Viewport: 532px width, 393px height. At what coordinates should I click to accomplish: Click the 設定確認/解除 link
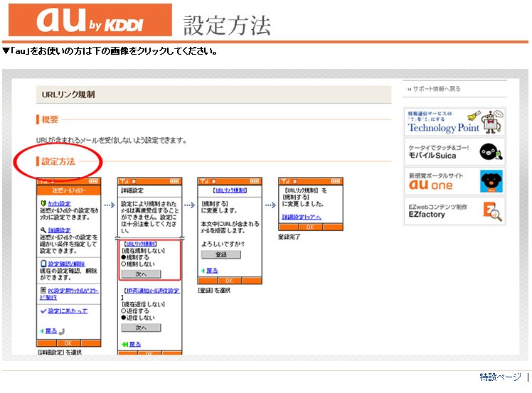(65, 263)
